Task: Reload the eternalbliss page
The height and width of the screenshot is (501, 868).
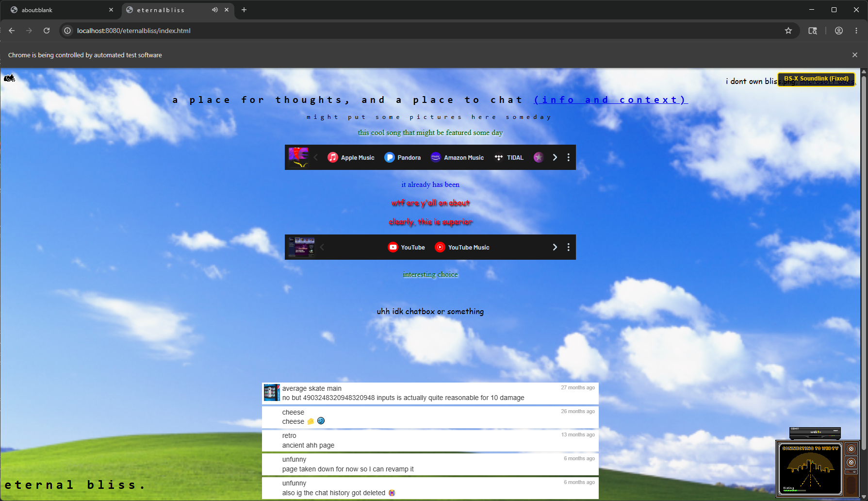Action: coord(47,31)
